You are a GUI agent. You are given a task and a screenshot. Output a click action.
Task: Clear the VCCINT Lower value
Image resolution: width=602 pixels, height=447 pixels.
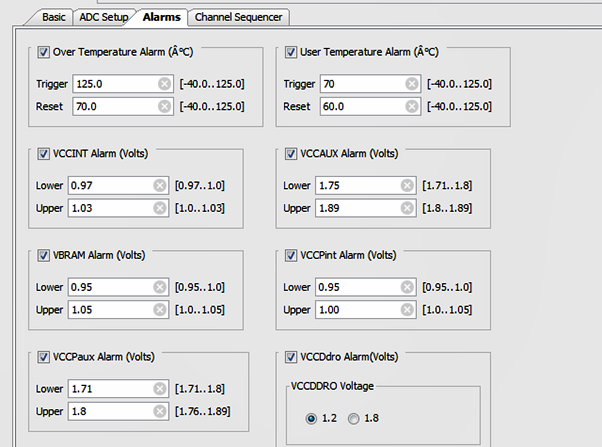coord(160,185)
